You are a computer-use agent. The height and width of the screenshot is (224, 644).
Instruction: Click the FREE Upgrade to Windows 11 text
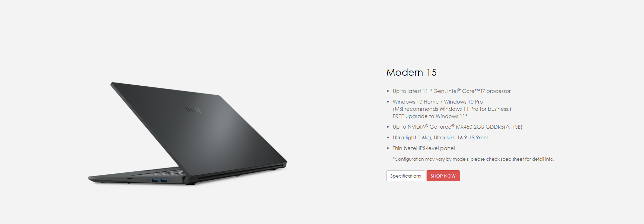point(430,116)
